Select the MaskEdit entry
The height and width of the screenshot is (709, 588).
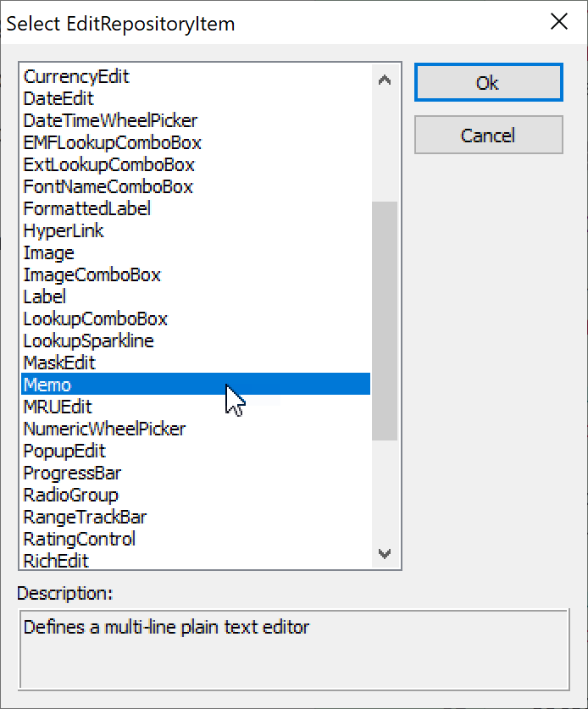(59, 363)
